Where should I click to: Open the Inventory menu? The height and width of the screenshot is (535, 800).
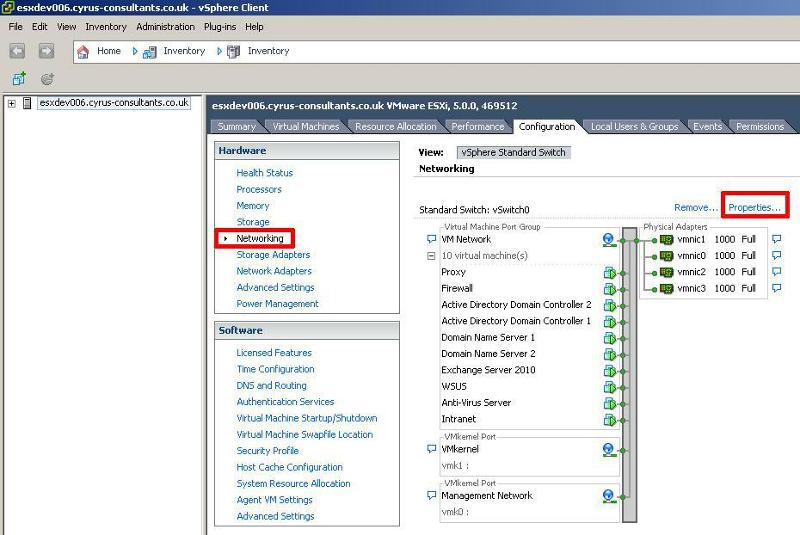click(x=106, y=27)
